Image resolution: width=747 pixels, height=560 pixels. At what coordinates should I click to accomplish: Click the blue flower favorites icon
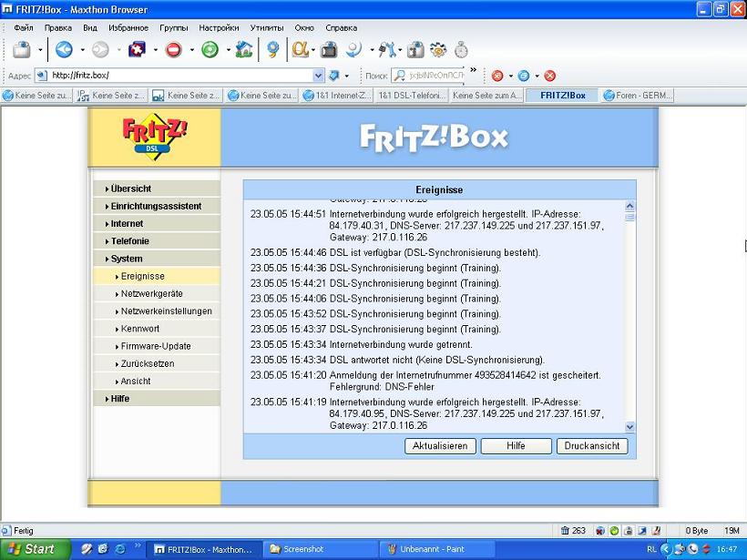tap(272, 49)
